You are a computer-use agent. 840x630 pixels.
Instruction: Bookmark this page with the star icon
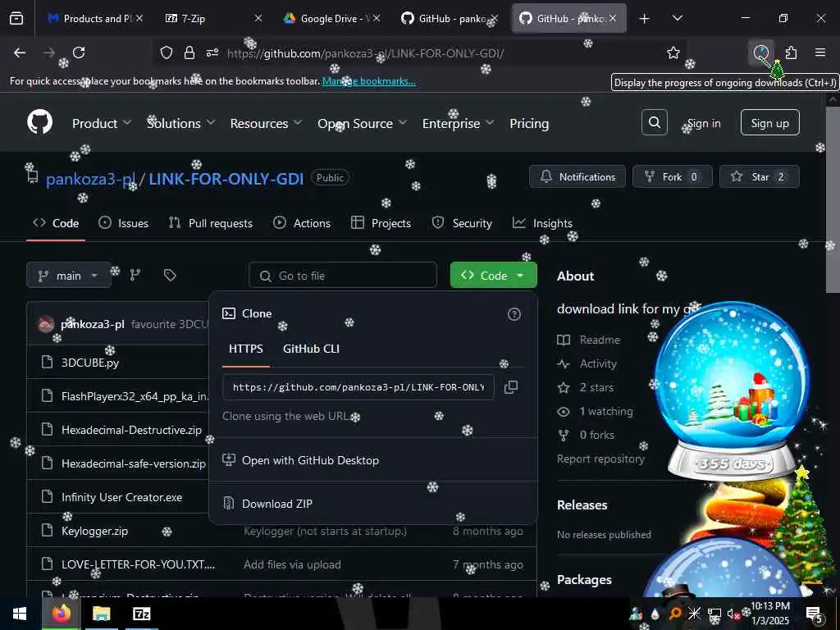[673, 52]
